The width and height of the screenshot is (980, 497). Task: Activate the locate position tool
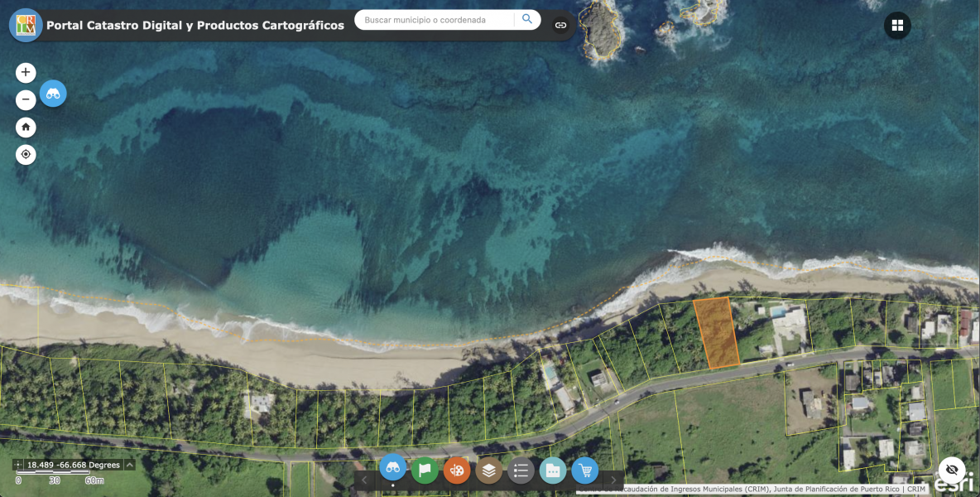point(26,154)
